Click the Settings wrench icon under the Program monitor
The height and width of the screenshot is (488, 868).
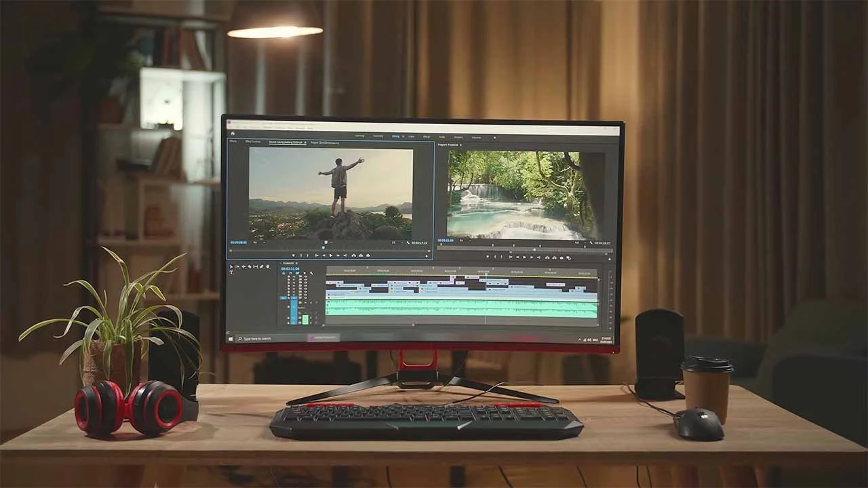pos(591,243)
